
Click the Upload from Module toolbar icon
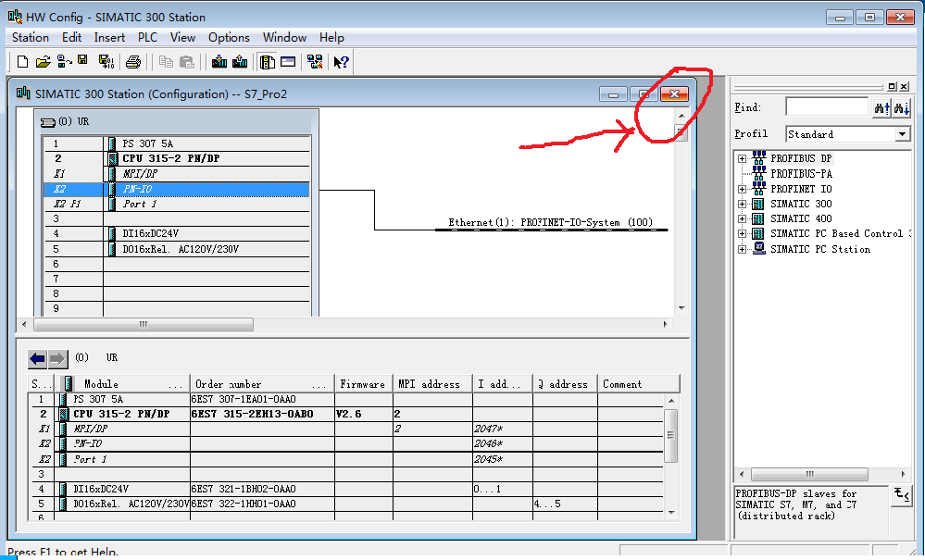239,62
